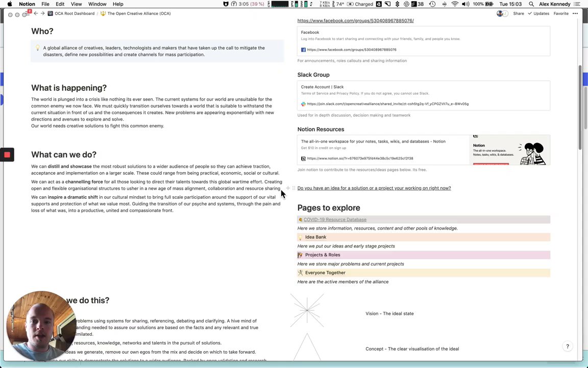This screenshot has height=368, width=588.
Task: Open the Notification Center list icon
Action: pyautogui.click(x=577, y=4)
